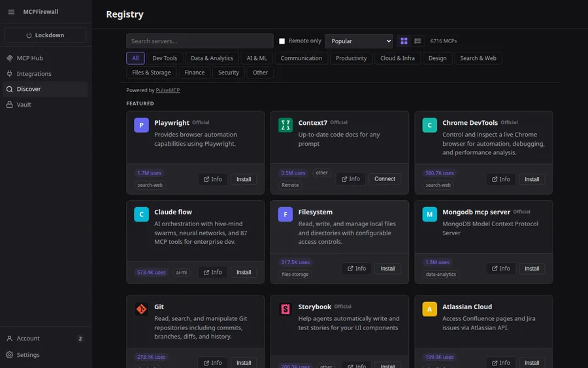Image resolution: width=588 pixels, height=368 pixels.
Task: Filter by Cloud & Infra category
Action: point(397,58)
